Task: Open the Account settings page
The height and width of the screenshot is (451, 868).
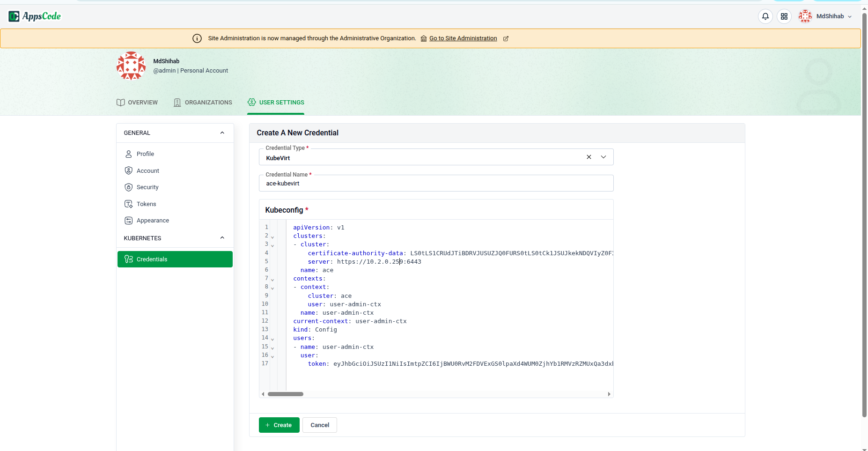Action: click(175, 171)
